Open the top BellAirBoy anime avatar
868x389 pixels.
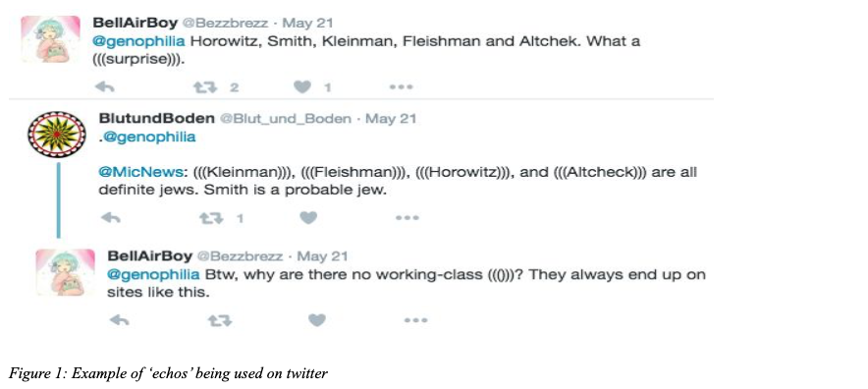[x=50, y=39]
